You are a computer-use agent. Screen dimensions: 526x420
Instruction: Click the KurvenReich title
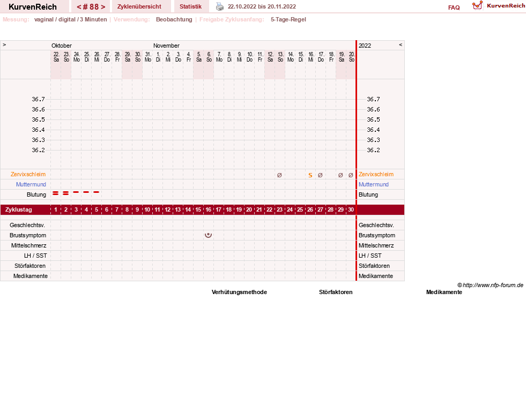click(x=33, y=7)
